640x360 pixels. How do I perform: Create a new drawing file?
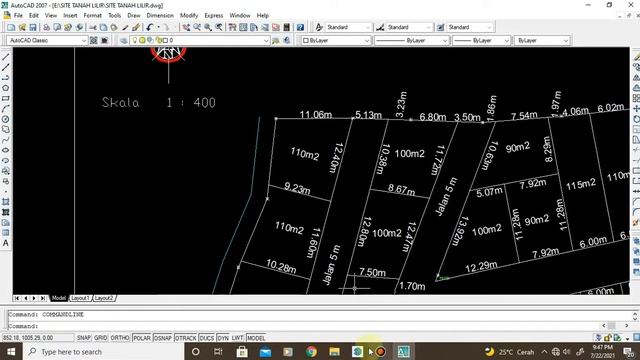pyautogui.click(x=11, y=27)
